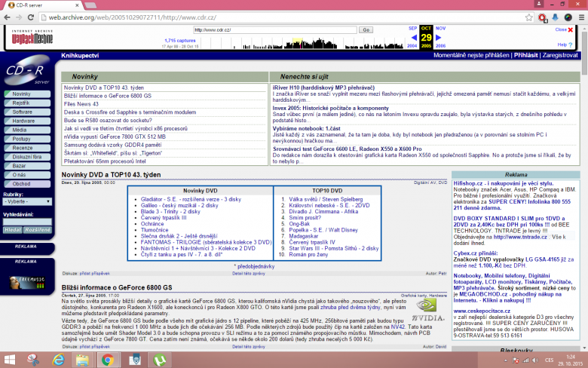Reload the page using the refresh icon
The width and height of the screenshot is (588, 368).
(31, 17)
